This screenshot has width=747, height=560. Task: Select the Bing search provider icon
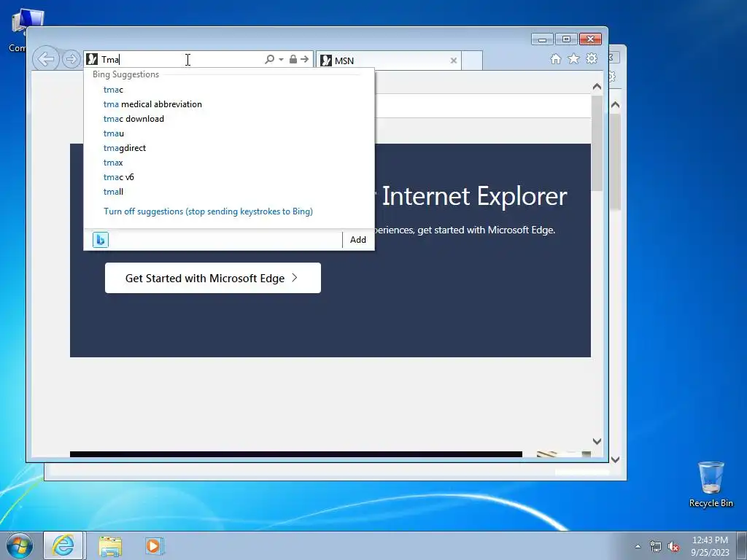[101, 239]
